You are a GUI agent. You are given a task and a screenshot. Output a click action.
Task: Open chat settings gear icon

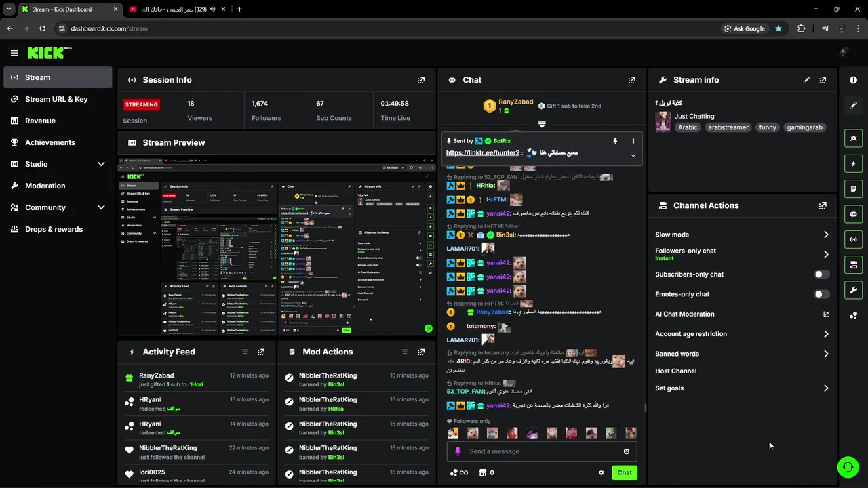pos(601,472)
